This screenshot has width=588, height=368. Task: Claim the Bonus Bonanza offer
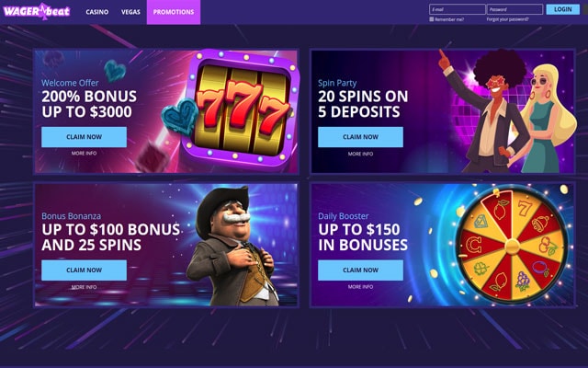[84, 270]
